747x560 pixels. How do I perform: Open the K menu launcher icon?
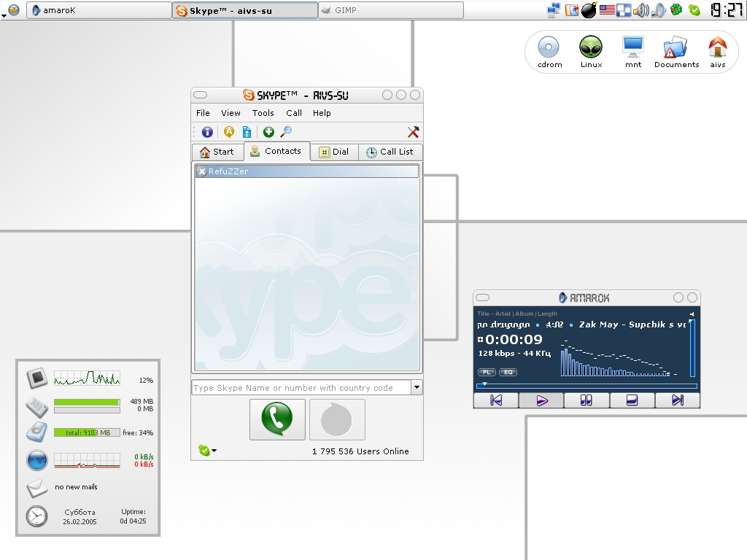[x=14, y=9]
